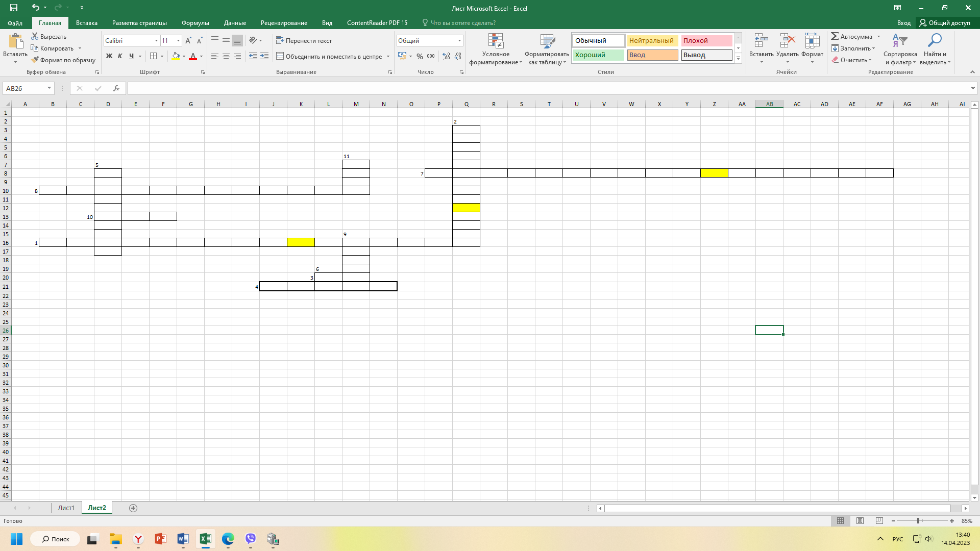Click the zoom slider in the status bar

point(918,521)
